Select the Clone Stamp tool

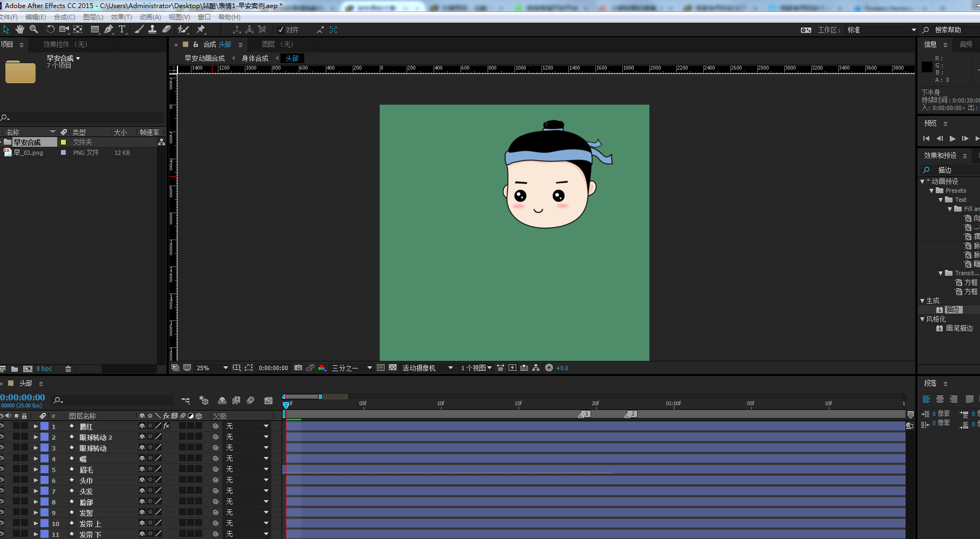(153, 29)
